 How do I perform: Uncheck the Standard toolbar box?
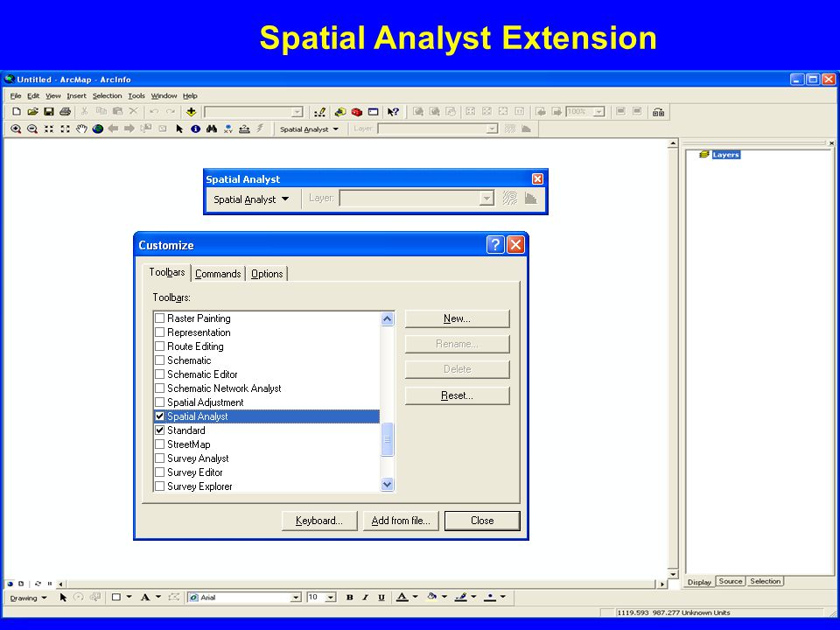[x=159, y=430]
